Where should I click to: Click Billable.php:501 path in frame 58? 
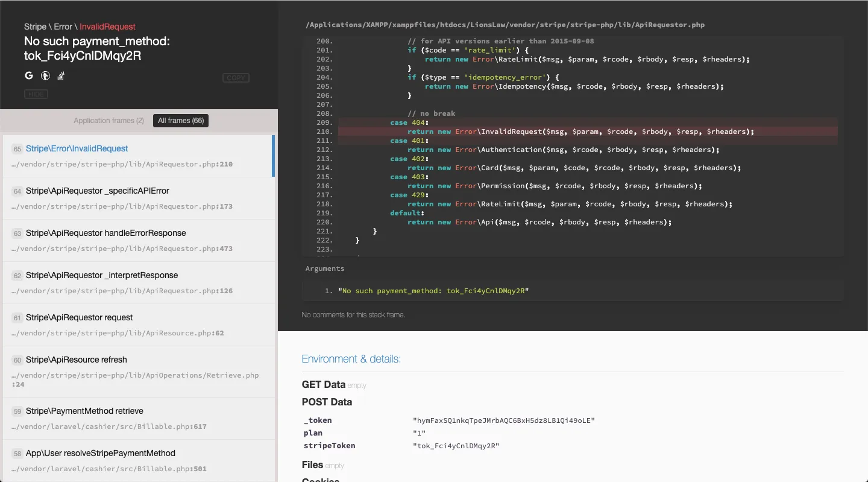110,469
